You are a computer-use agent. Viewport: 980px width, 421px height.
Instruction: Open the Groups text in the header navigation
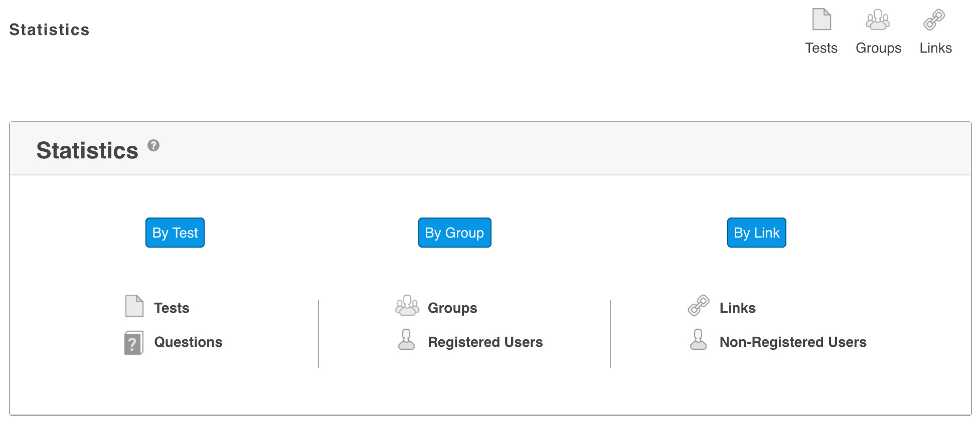point(878,48)
